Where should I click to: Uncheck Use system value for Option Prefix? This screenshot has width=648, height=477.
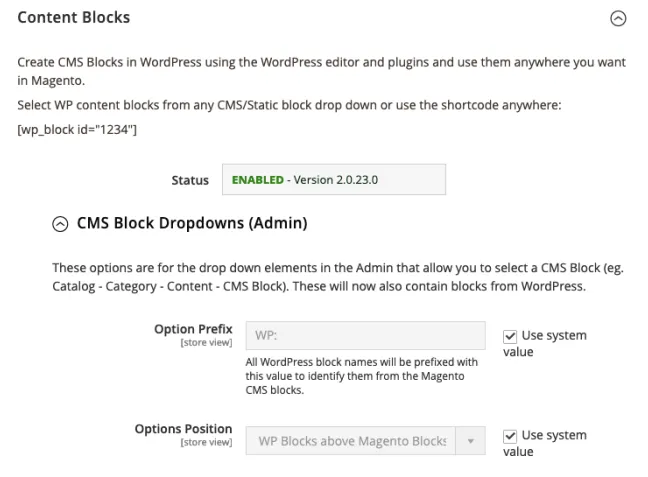click(x=510, y=336)
